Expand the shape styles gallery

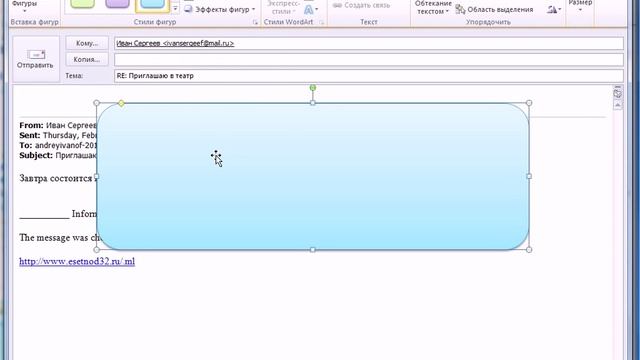175,9
